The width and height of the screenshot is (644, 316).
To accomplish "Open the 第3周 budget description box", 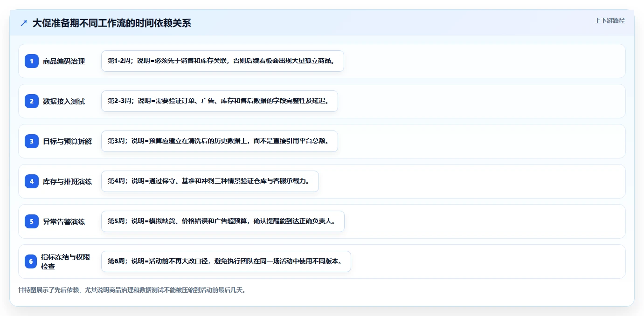I will coord(219,141).
